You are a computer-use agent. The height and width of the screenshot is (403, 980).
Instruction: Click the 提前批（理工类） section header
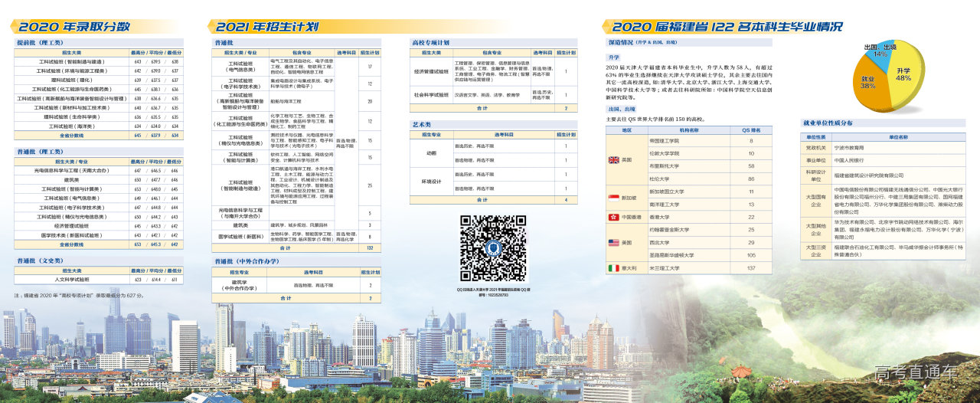click(40, 43)
